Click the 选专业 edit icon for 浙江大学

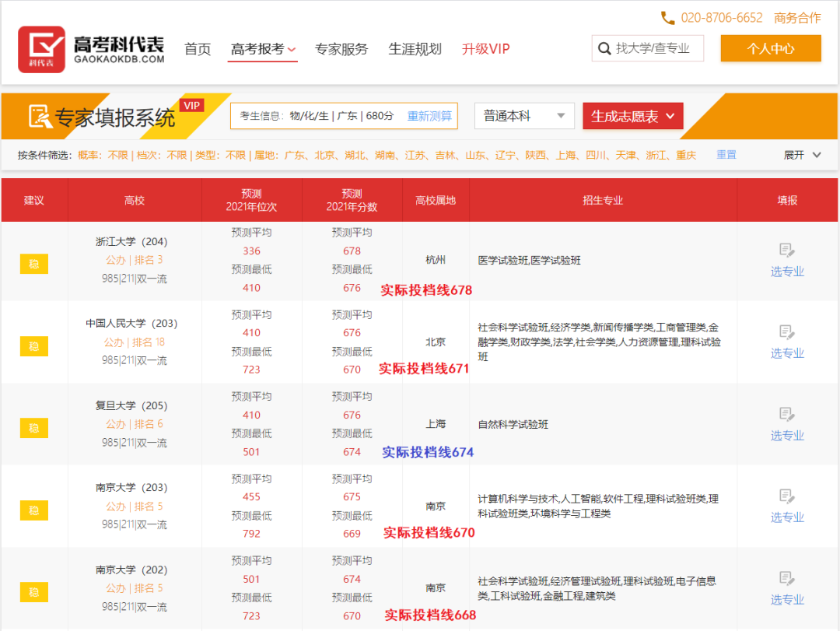786,251
